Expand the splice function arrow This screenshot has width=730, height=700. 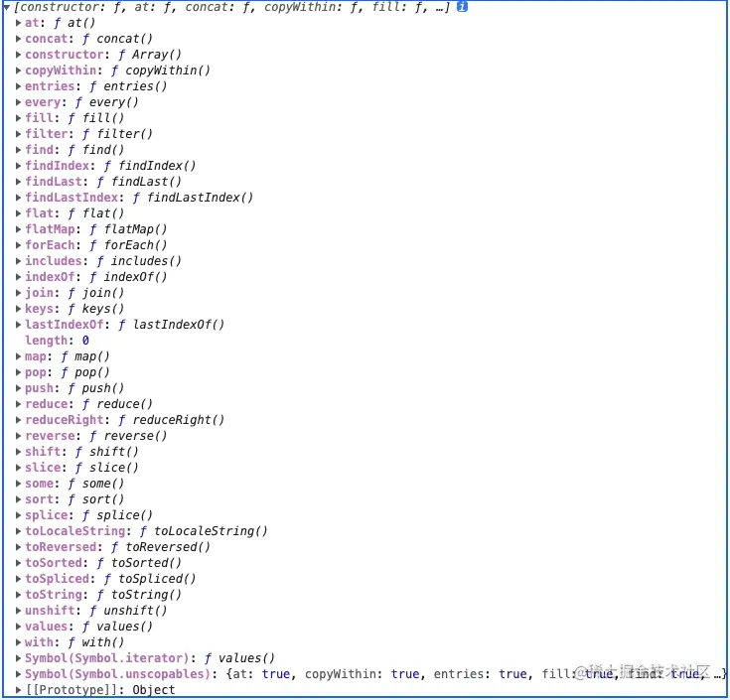click(x=18, y=514)
